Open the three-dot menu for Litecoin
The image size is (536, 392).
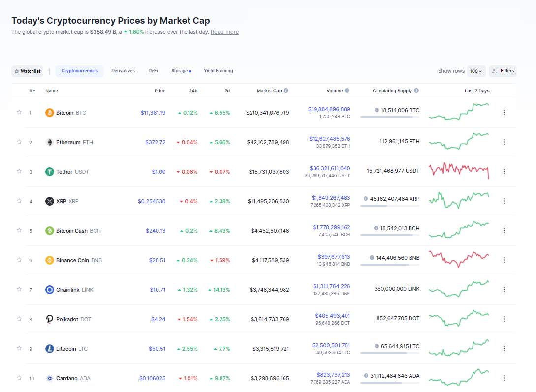(x=504, y=348)
